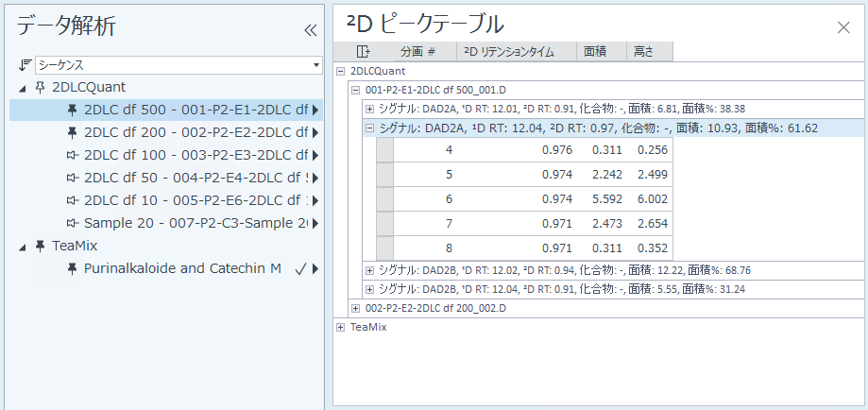This screenshot has width=868, height=410.
Task: Click retention time 0.976 in fraction 4
Action: (557, 150)
